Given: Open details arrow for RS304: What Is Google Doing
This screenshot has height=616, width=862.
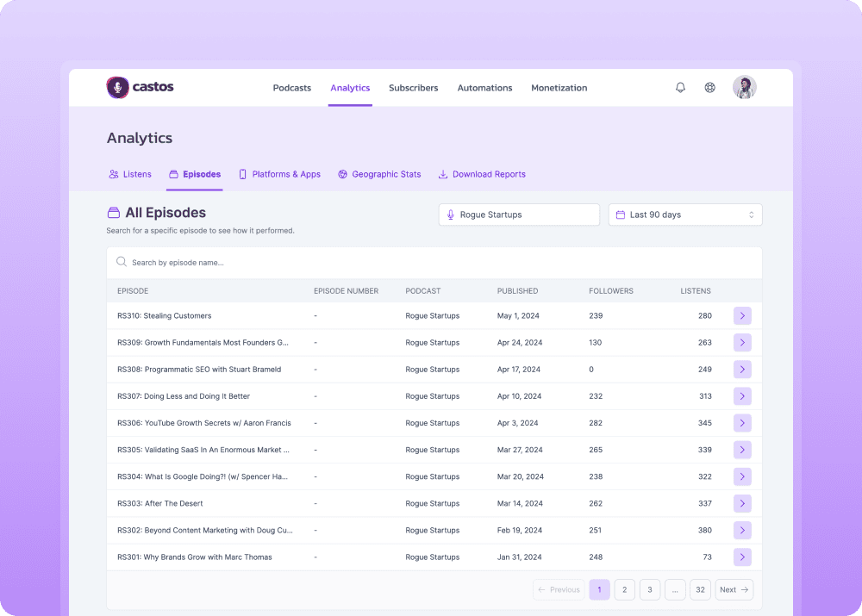Looking at the screenshot, I should [x=742, y=476].
